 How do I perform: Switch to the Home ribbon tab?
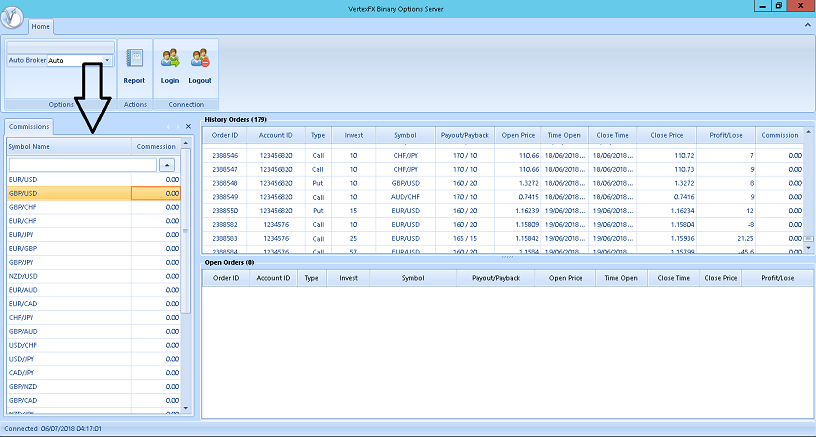pos(41,27)
